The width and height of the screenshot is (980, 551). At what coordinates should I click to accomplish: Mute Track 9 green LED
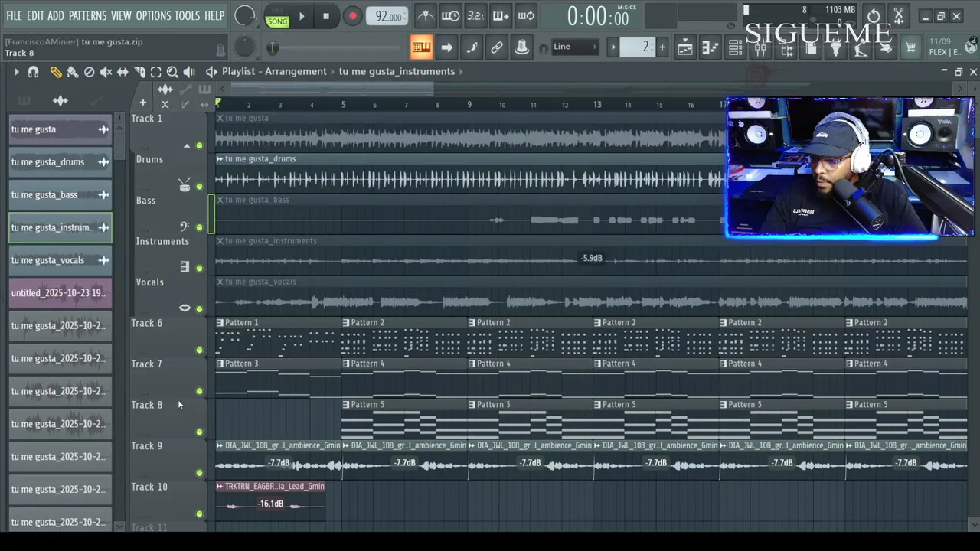tap(199, 473)
